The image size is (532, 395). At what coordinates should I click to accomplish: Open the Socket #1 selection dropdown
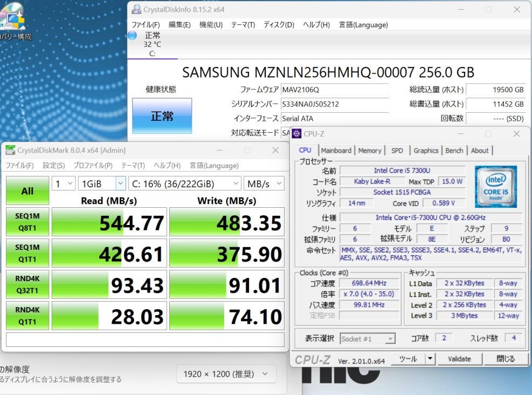(x=368, y=339)
